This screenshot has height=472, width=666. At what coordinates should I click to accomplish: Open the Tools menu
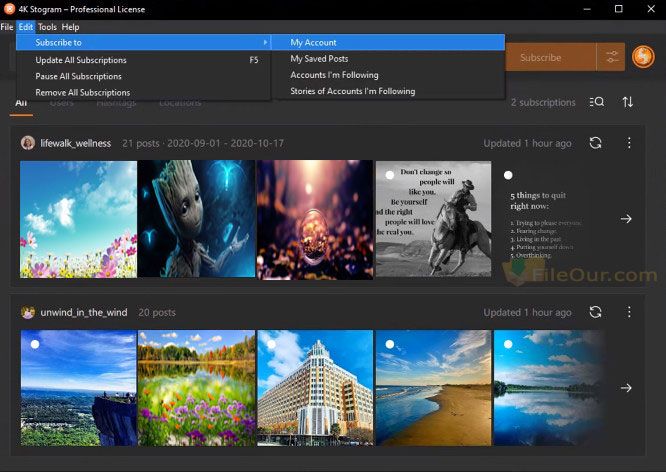coord(47,27)
